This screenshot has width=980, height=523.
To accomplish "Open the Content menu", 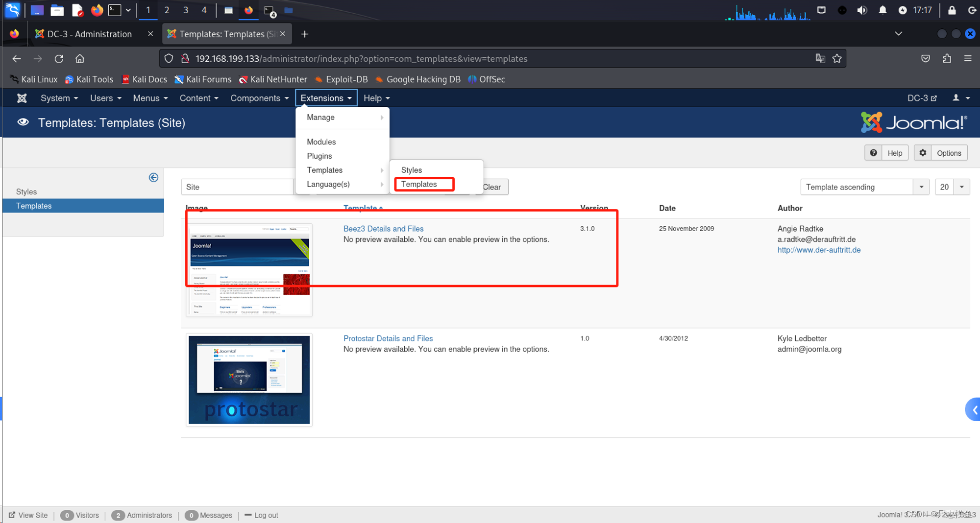I will coord(199,98).
